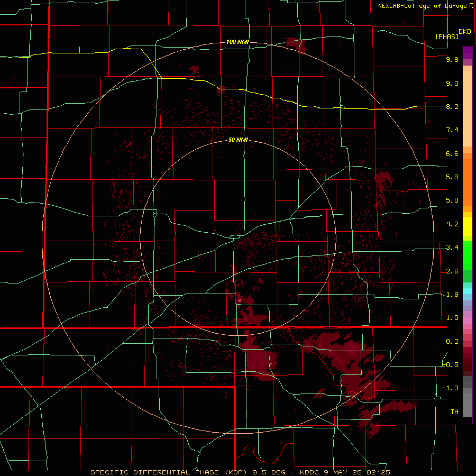Click the 5.0 value on color scale
This screenshot has height=476, width=476.
pyautogui.click(x=452, y=200)
